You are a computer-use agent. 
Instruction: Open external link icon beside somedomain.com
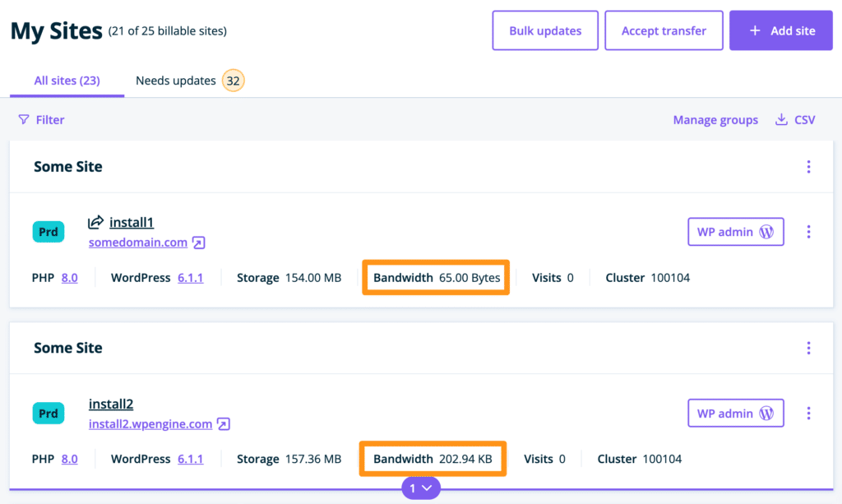[x=199, y=243]
